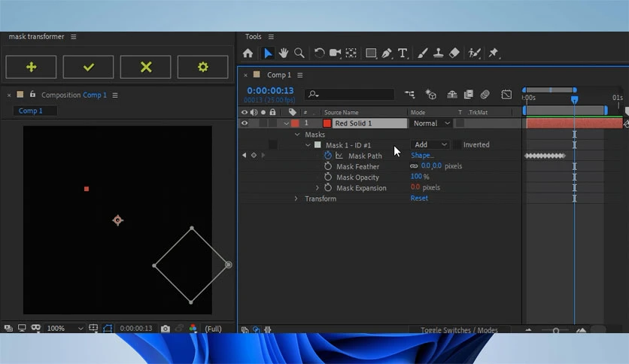Click the Mask Opacity 100 value
The image size is (629, 364).
point(416,177)
